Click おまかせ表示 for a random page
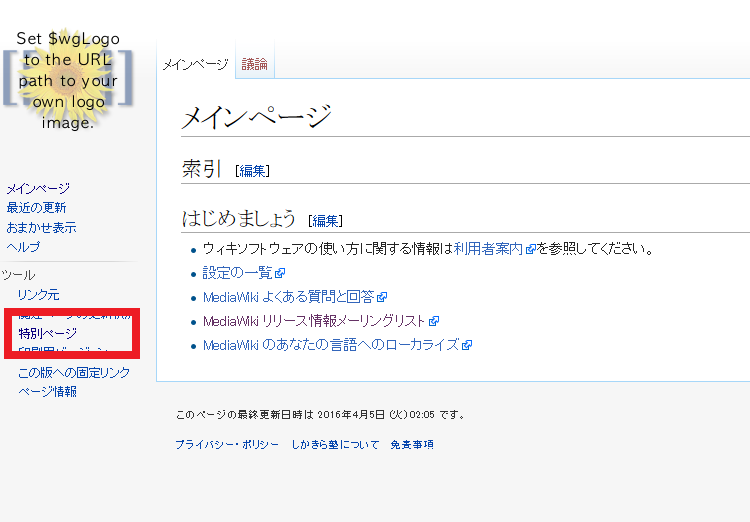The height and width of the screenshot is (522, 750). point(41,227)
